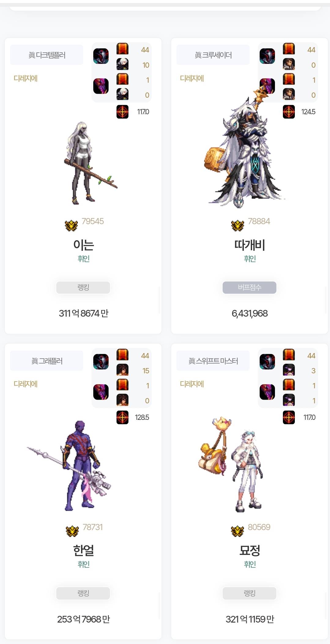Image resolution: width=330 pixels, height=644 pixels.
Task: Select the 眞 그래플러 class tag
Action: tap(47, 361)
